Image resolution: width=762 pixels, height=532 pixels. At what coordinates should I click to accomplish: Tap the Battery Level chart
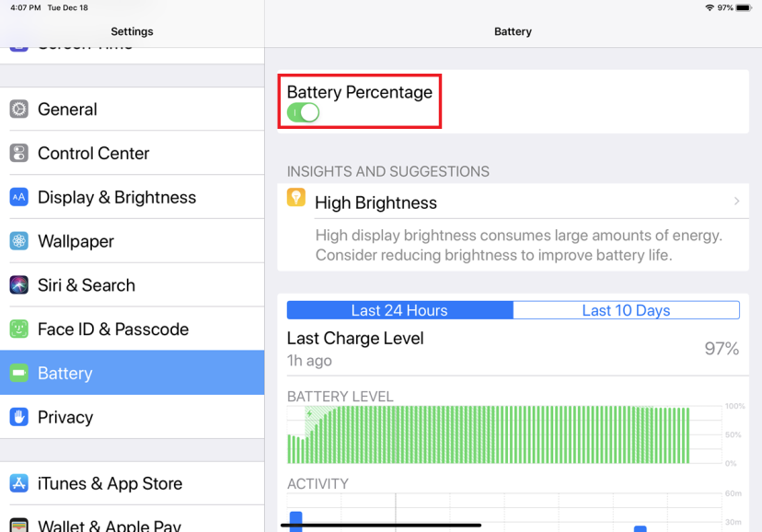(x=502, y=434)
